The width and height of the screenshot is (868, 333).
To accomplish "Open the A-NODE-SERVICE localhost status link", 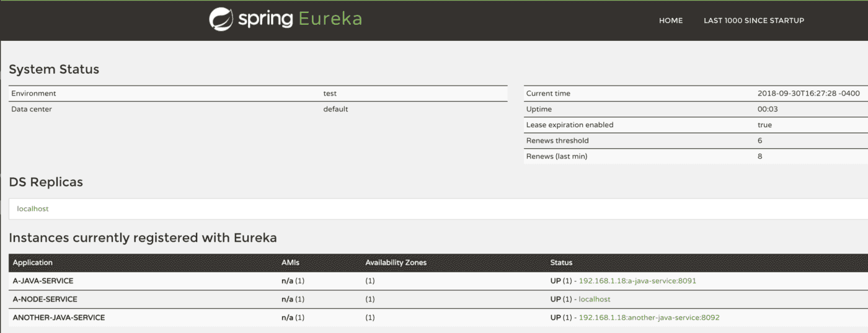I will [595, 299].
